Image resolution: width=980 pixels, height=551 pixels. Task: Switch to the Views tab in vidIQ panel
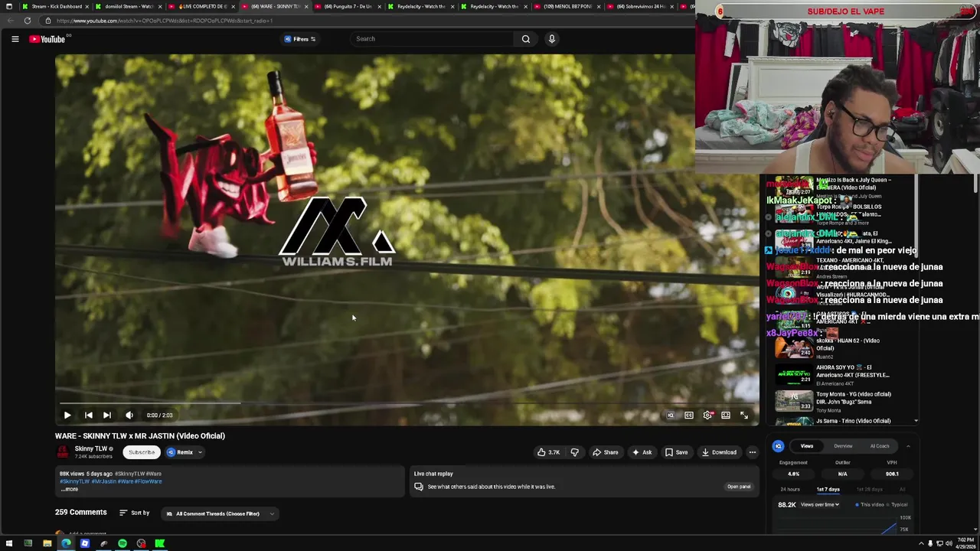coord(807,446)
